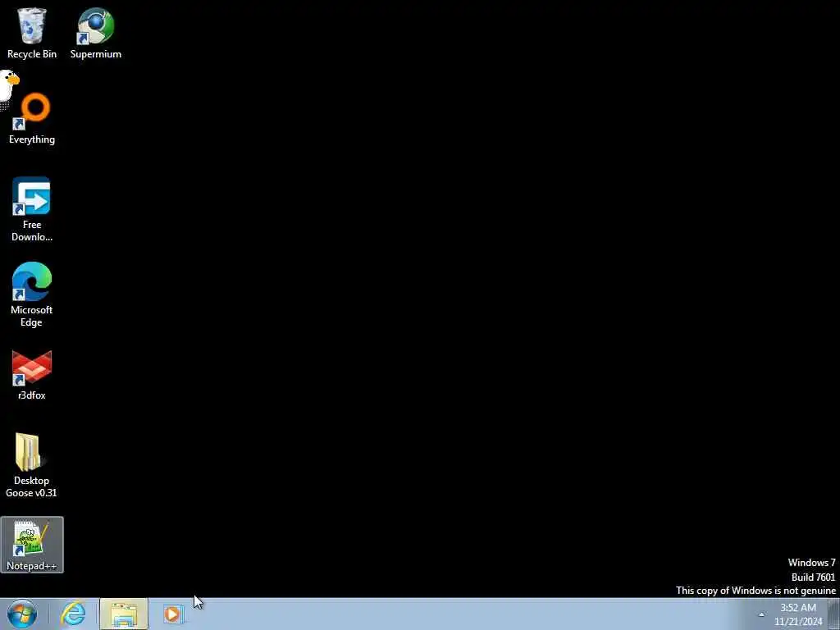The height and width of the screenshot is (630, 840).
Task: Show hidden system tray icons arrow
Action: click(761, 614)
